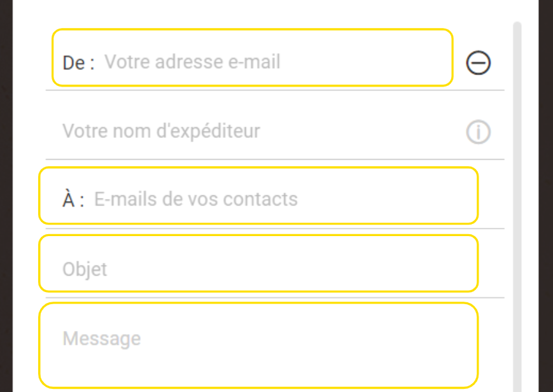
Task: Activate the message body box
Action: [258, 345]
